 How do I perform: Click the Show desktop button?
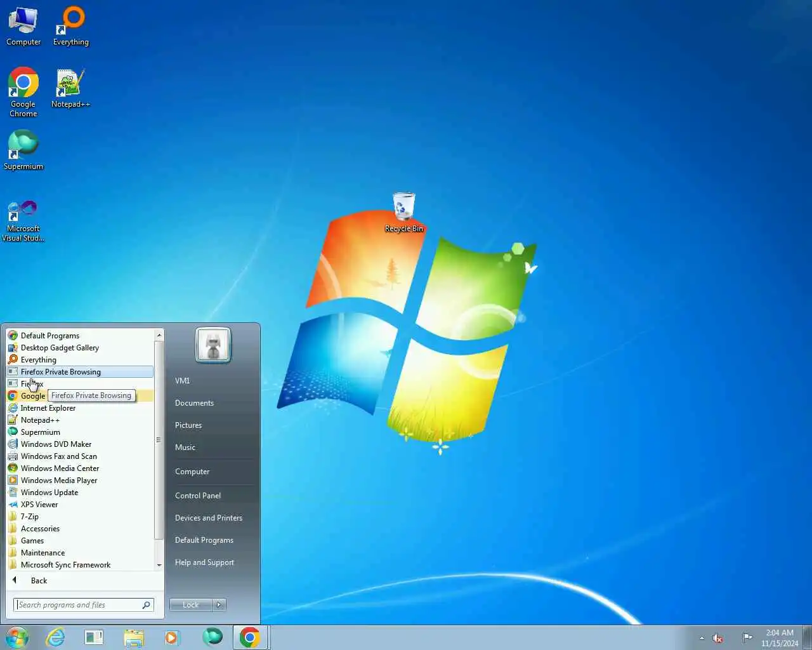click(x=807, y=637)
